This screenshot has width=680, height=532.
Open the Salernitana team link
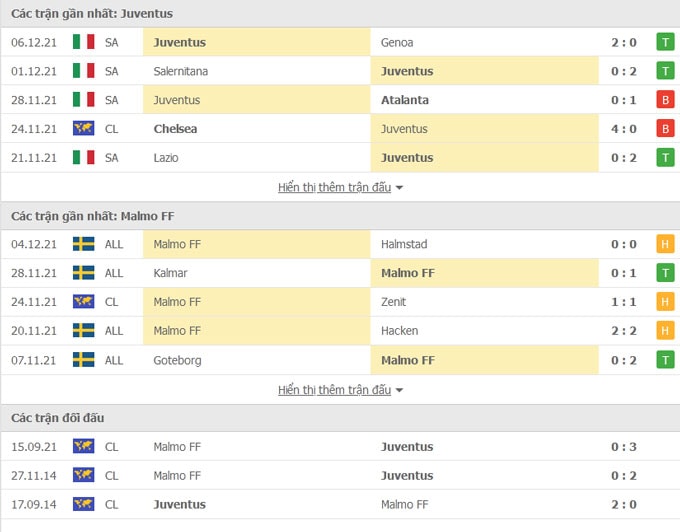(x=180, y=71)
